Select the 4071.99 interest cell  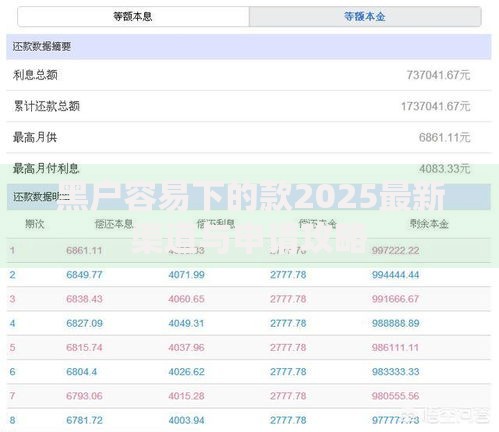pyautogui.click(x=186, y=275)
